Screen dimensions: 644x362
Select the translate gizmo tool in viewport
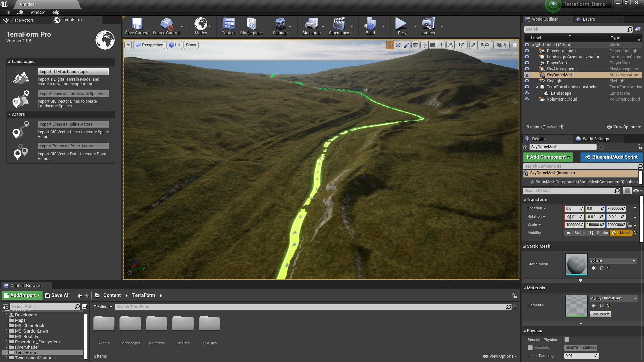click(390, 45)
